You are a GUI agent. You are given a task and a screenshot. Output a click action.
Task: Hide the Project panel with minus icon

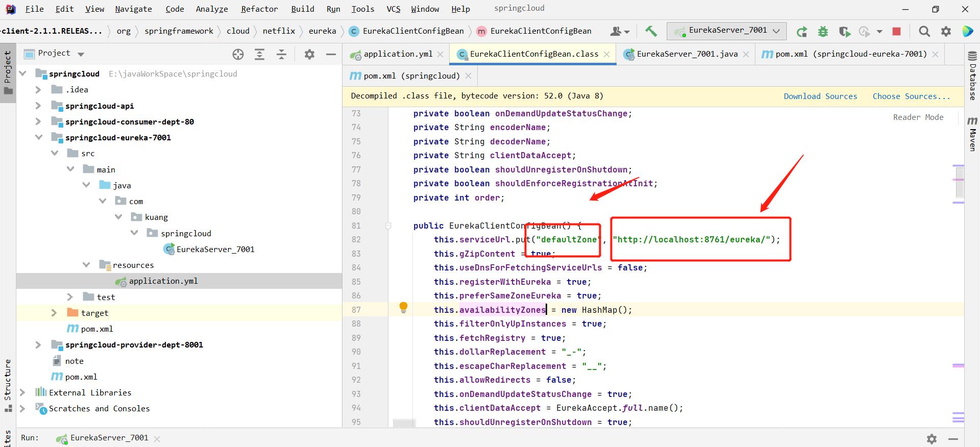point(331,54)
